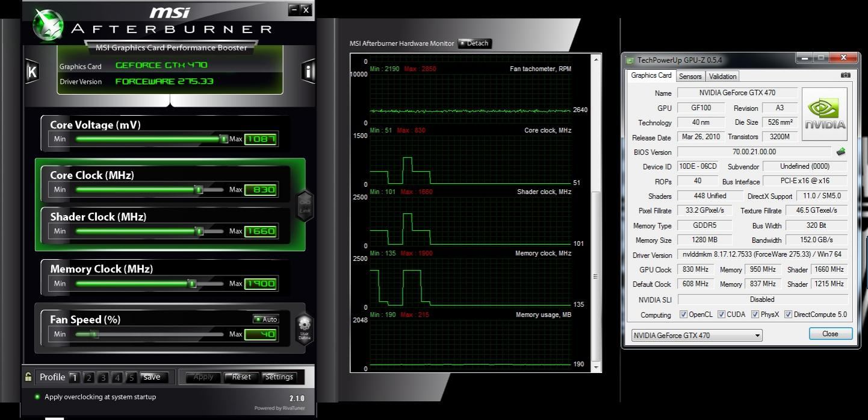Screen dimensions: 868x420
Task: Select Profile 1 slot
Action: click(74, 378)
